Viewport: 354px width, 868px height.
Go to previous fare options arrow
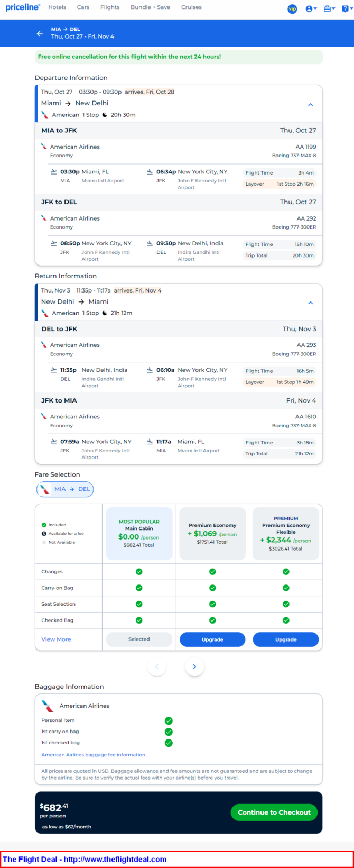157,666
